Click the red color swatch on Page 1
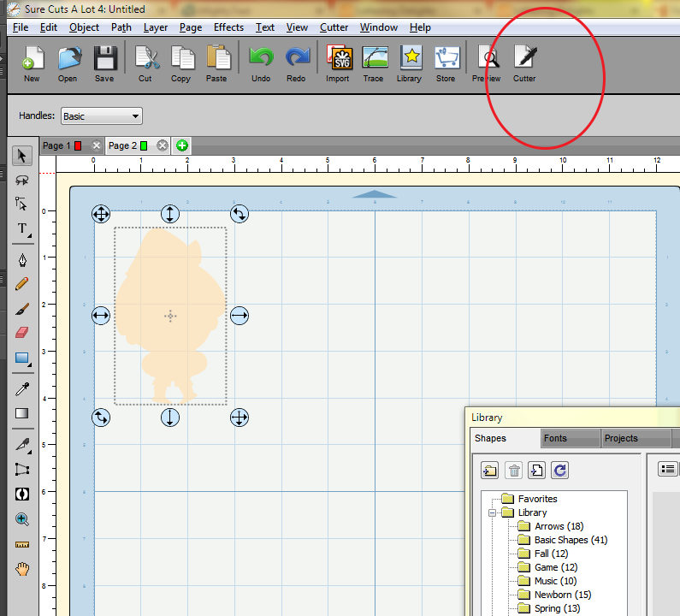The width and height of the screenshot is (680, 616). (78, 146)
